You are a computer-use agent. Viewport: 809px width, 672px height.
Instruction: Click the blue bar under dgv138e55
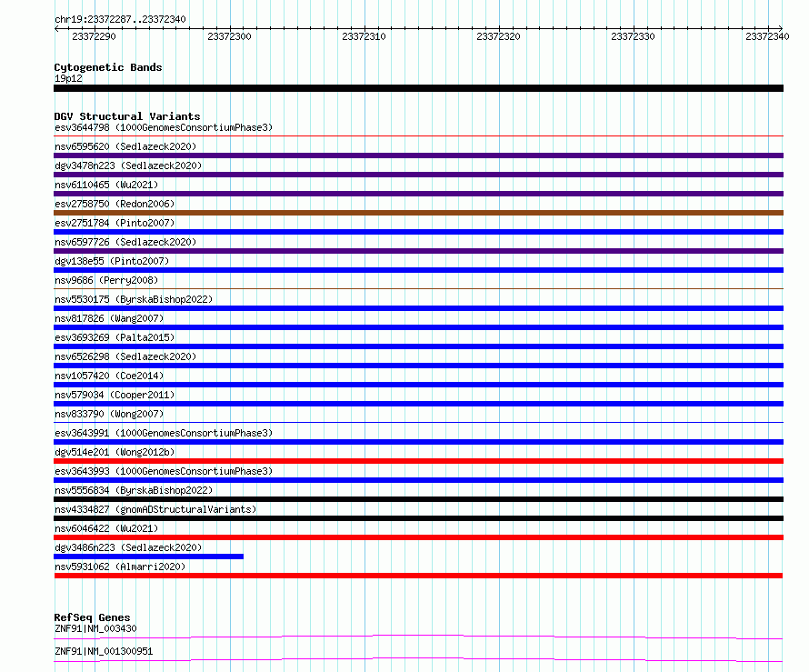(418, 270)
